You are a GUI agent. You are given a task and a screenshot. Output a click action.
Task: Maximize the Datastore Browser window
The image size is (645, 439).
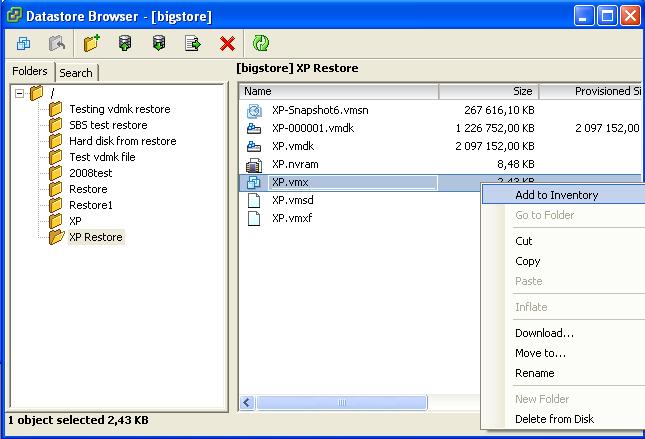coord(607,16)
